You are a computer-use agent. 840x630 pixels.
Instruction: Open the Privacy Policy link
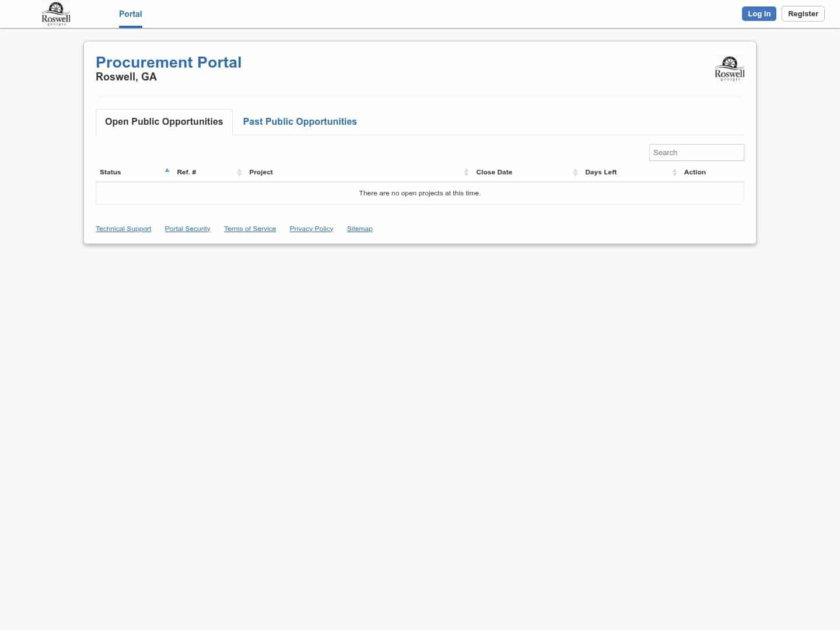[x=311, y=228]
